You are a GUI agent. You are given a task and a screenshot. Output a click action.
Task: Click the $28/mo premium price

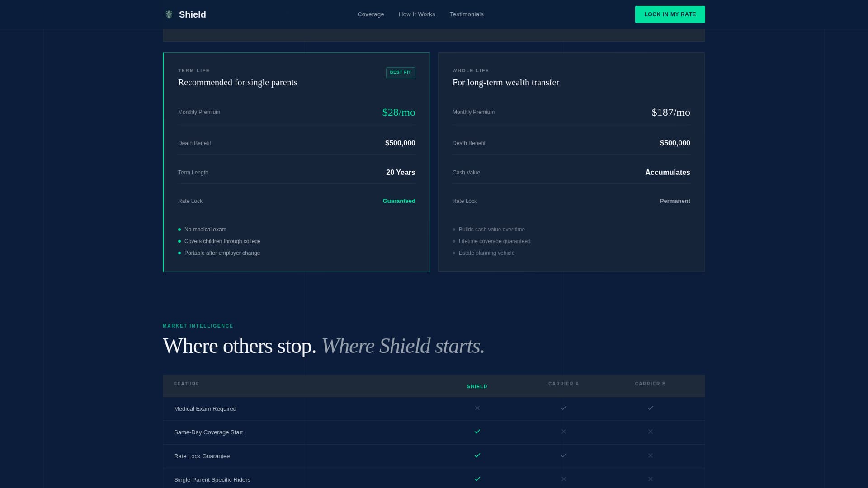pos(398,112)
